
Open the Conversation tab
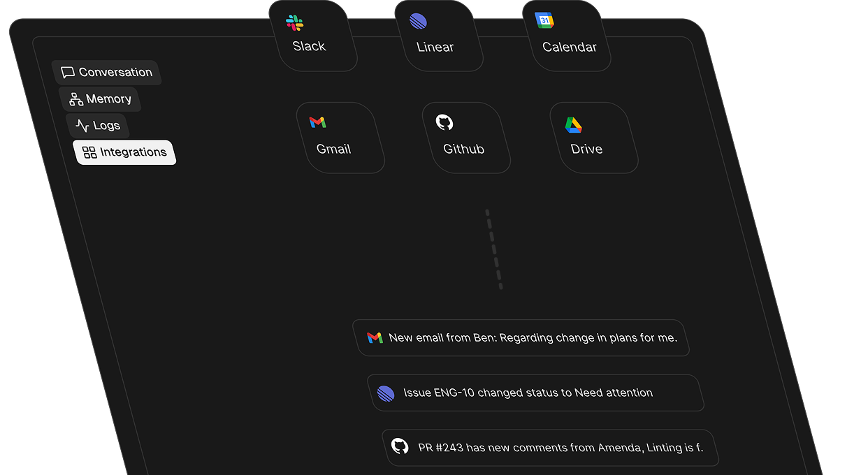(x=106, y=73)
